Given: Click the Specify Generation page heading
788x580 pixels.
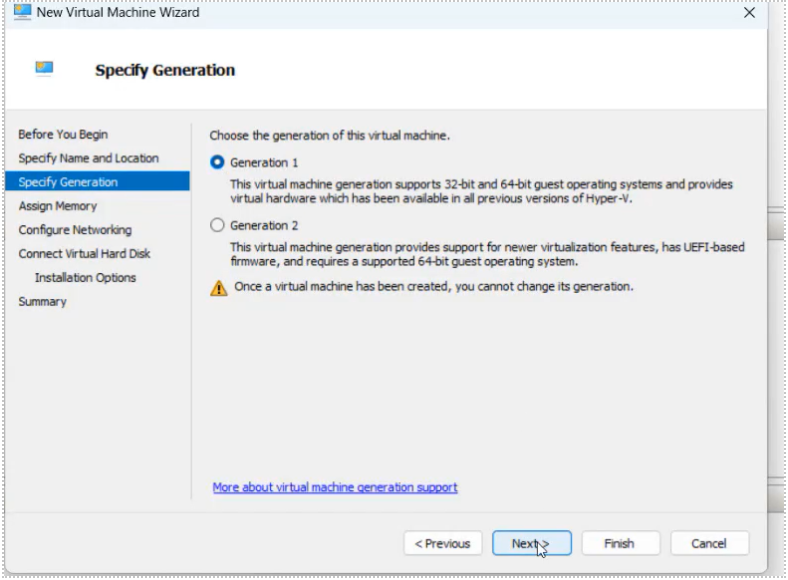Looking at the screenshot, I should [x=165, y=70].
